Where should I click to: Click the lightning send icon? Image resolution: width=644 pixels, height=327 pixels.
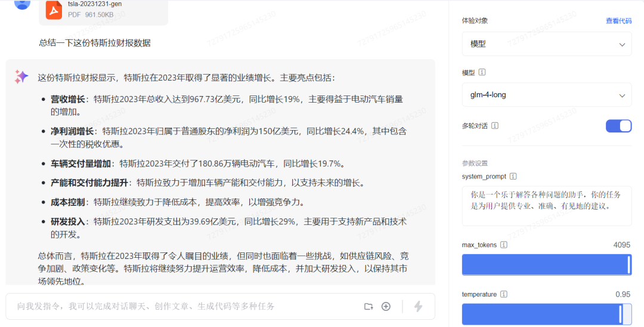(418, 306)
